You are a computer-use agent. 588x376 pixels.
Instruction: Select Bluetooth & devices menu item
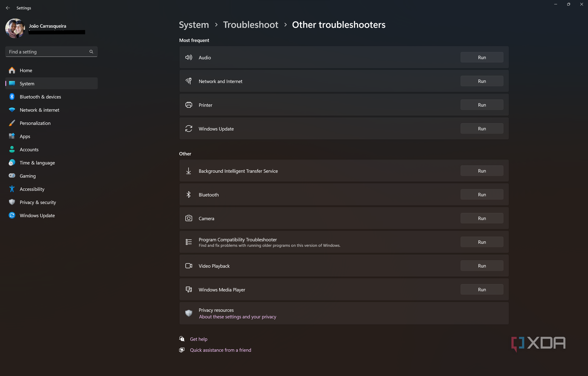[x=51, y=97]
